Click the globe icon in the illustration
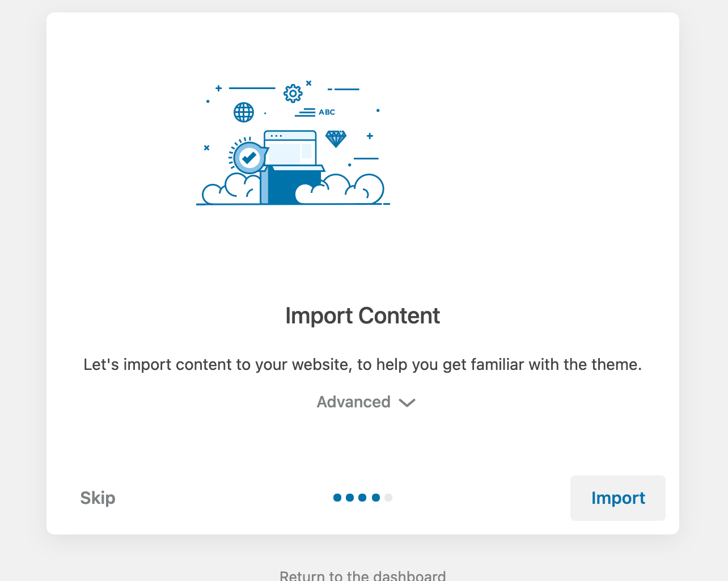The height and width of the screenshot is (581, 728). [x=244, y=112]
